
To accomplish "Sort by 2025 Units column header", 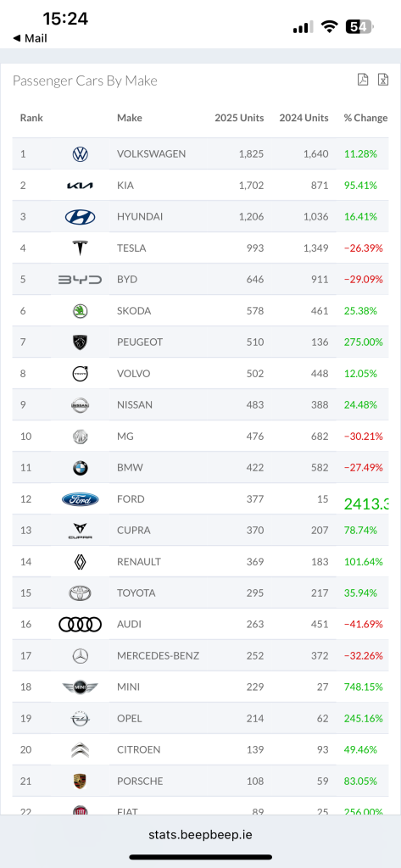I will 239,118.
